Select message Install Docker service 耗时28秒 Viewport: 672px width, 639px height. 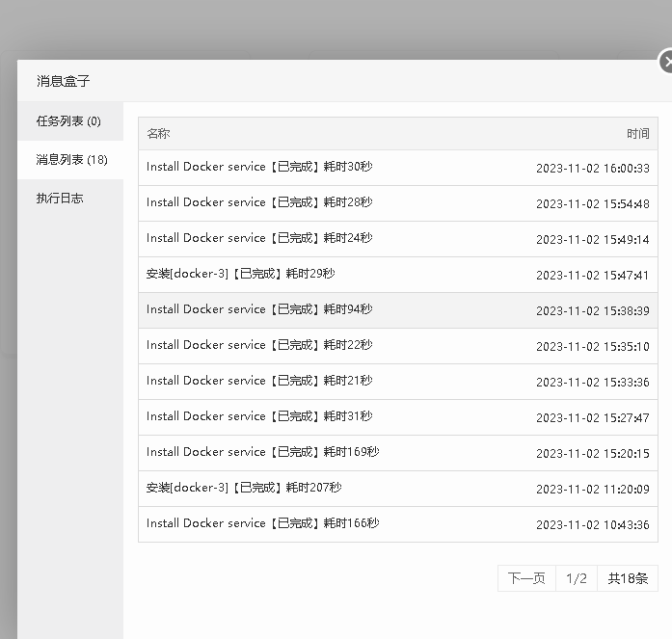tap(398, 203)
